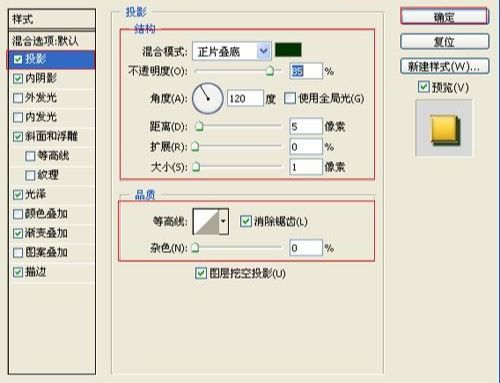Enable the 内发光 checkbox
Screen dimensions: 500x383
[x=18, y=117]
